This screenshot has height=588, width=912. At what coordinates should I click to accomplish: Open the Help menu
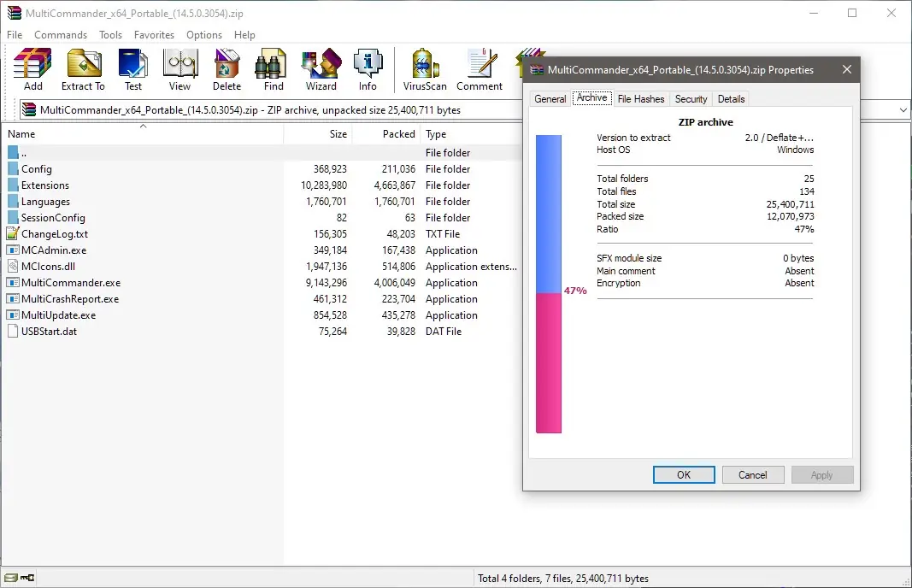click(244, 35)
